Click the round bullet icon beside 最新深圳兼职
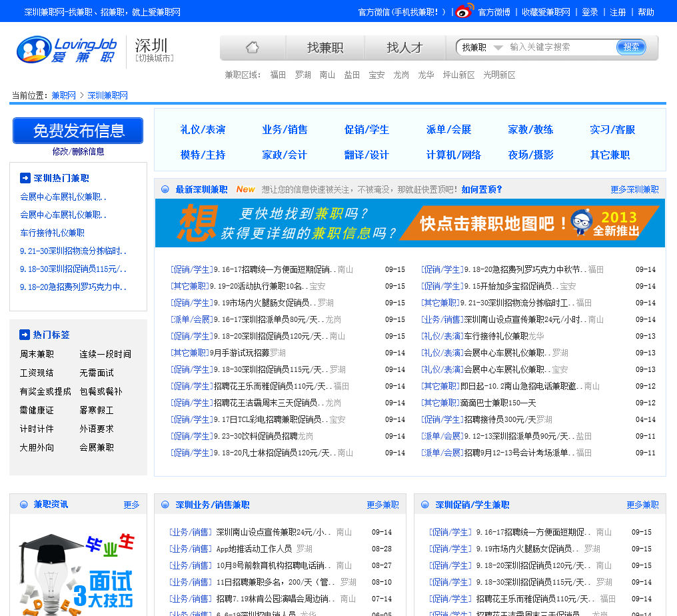 [x=165, y=189]
